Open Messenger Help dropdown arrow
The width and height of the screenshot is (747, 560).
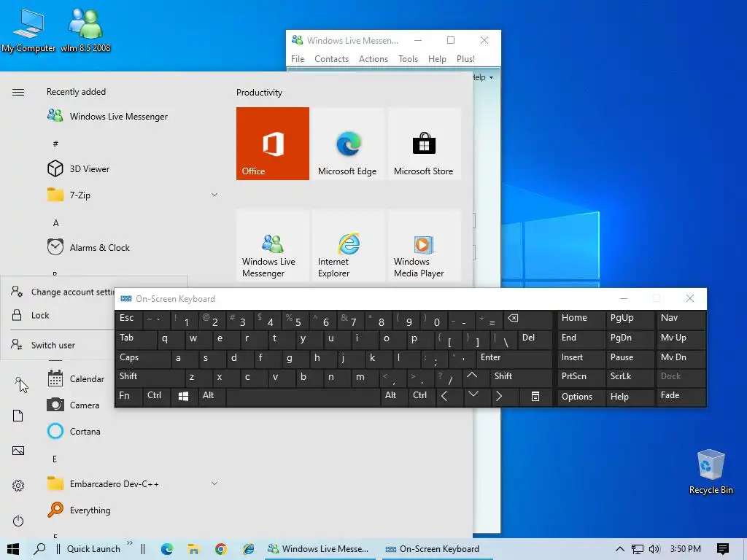point(491,77)
